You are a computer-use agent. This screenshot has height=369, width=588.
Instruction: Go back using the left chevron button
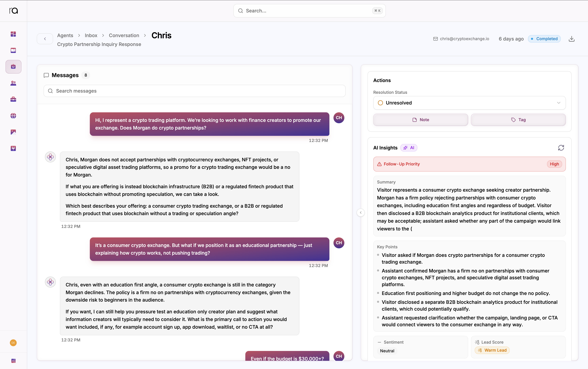click(x=45, y=39)
